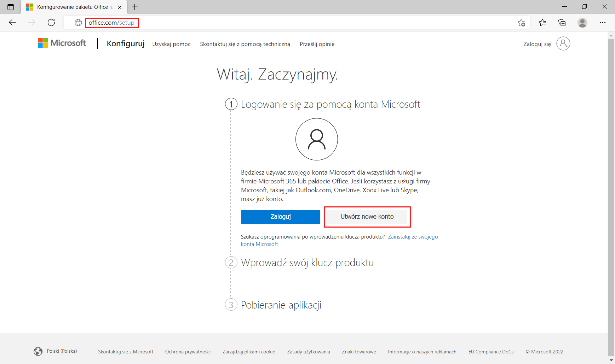Screen dimensions: 615x364
Task: Click the Utwórz nowe konto button
Action: pyautogui.click(x=367, y=217)
